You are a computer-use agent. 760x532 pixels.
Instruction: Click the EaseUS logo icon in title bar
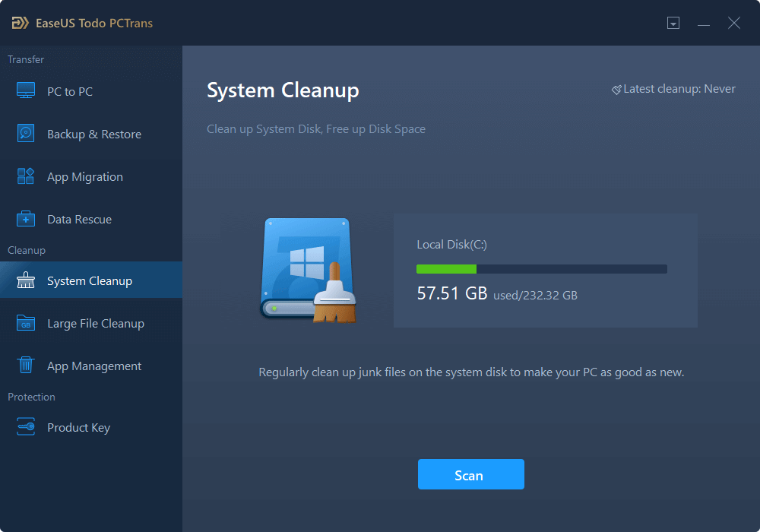pos(21,23)
